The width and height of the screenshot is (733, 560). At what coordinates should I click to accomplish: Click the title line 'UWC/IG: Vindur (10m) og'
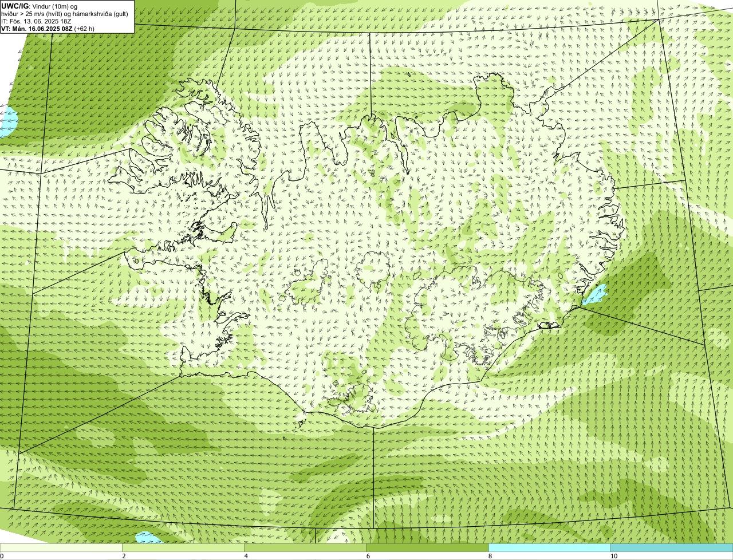(40, 6)
